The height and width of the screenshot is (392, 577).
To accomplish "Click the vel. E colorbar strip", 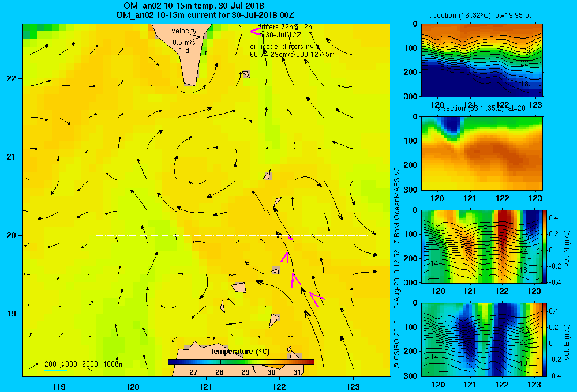I will (545, 340).
